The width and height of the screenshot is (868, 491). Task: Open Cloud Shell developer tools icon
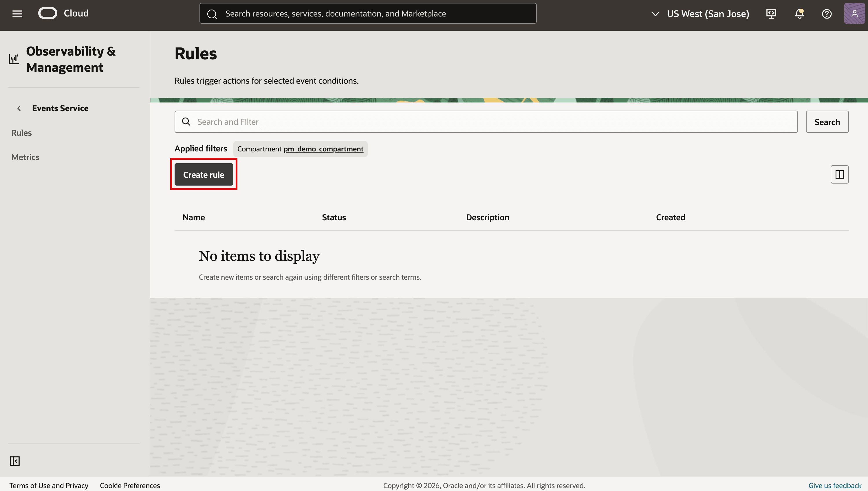(771, 14)
